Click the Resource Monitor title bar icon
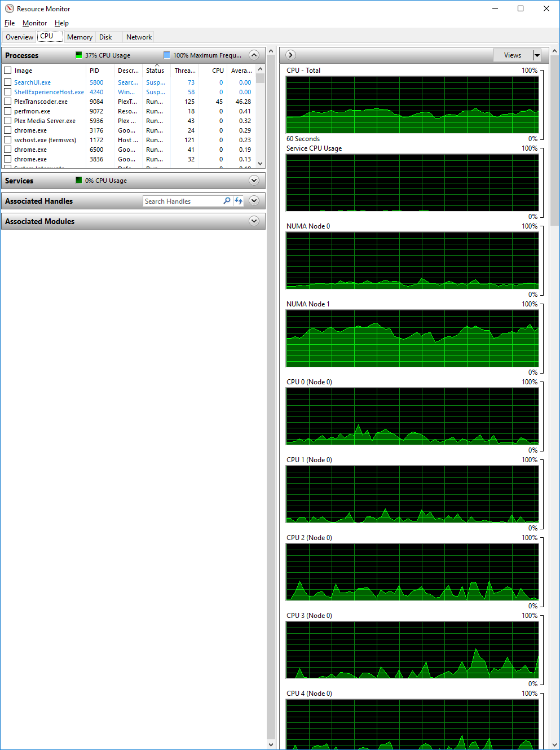The height and width of the screenshot is (750, 560). point(9,8)
